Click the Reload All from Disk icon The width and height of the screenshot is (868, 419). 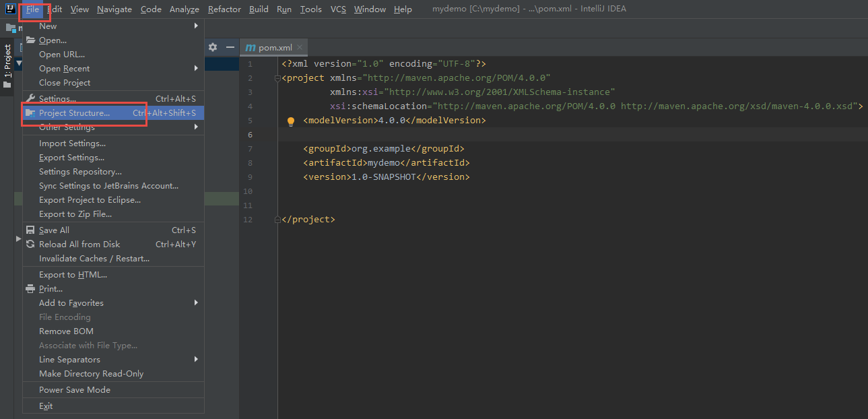(30, 245)
